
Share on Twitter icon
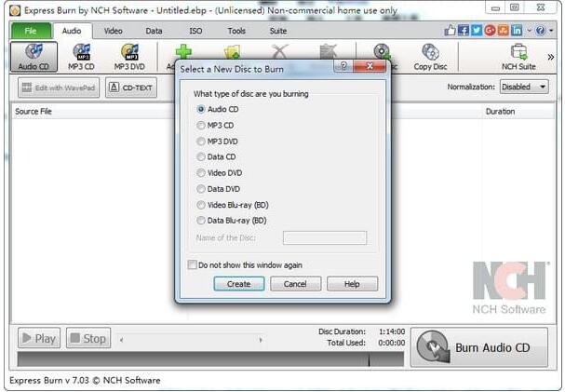pyautogui.click(x=477, y=31)
